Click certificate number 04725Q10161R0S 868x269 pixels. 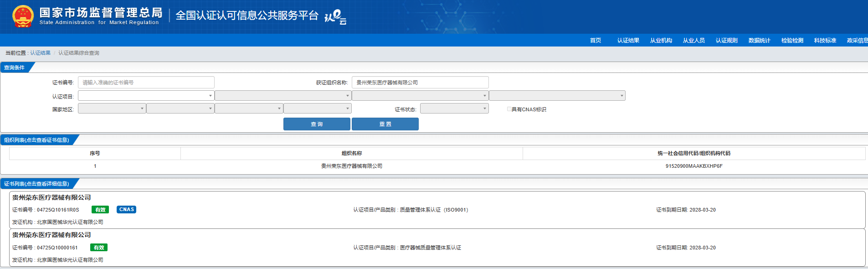58,210
